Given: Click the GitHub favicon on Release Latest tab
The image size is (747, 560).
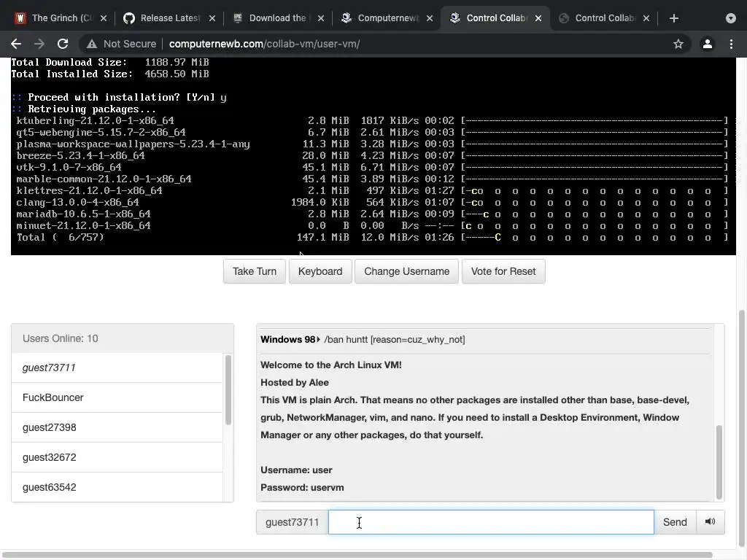Looking at the screenshot, I should pos(128,18).
